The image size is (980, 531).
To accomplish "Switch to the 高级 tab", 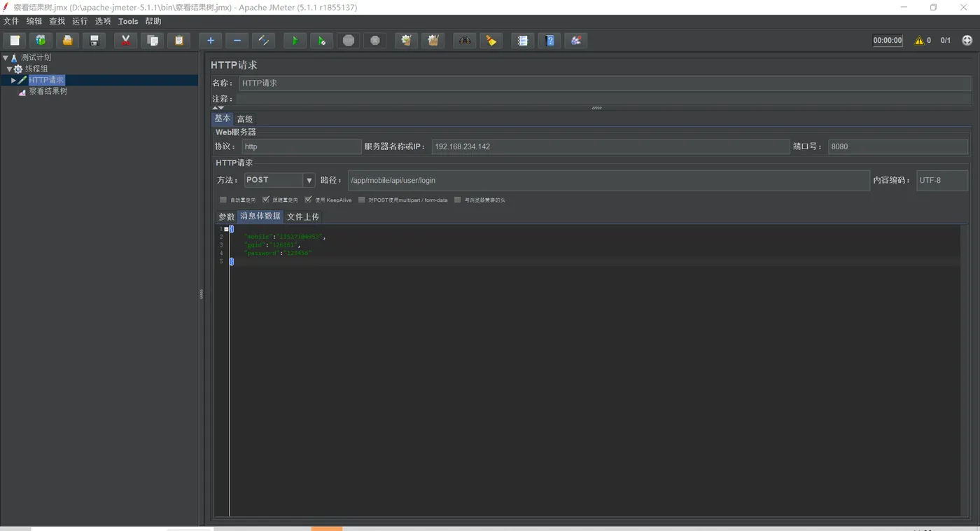I will coord(245,119).
